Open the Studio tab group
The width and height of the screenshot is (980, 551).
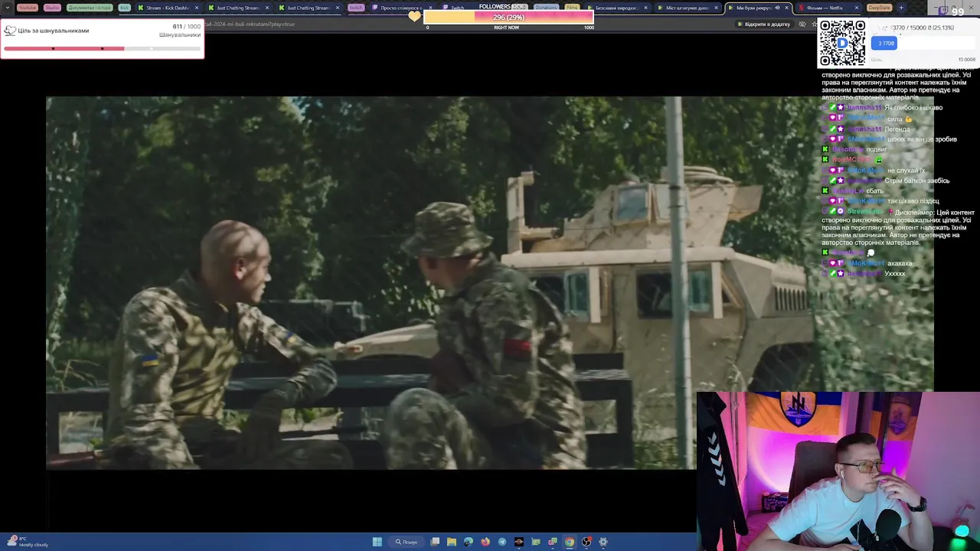coord(52,8)
